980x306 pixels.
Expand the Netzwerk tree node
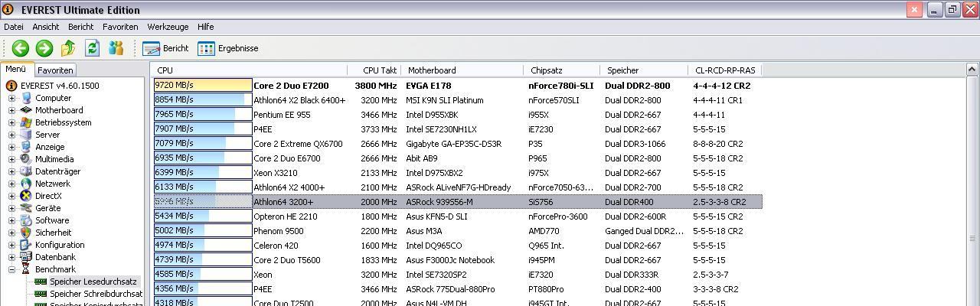[x=11, y=184]
